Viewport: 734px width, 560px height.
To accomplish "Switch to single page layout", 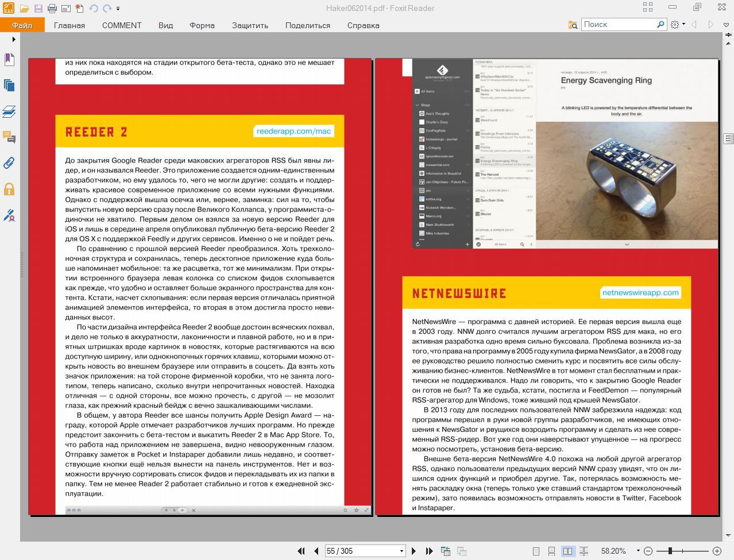I will [536, 551].
